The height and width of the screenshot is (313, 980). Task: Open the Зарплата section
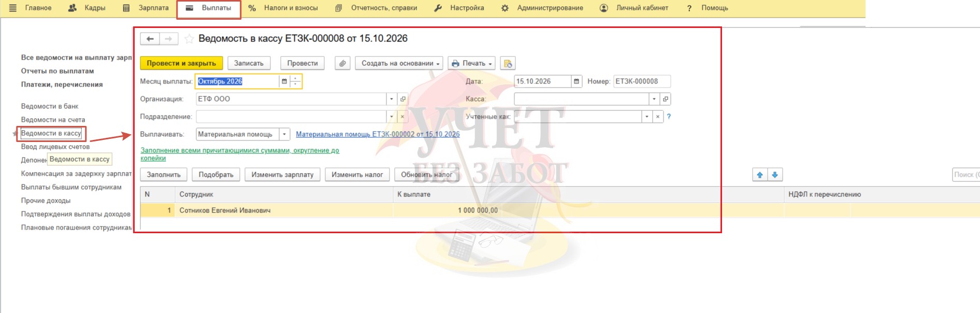click(x=146, y=8)
